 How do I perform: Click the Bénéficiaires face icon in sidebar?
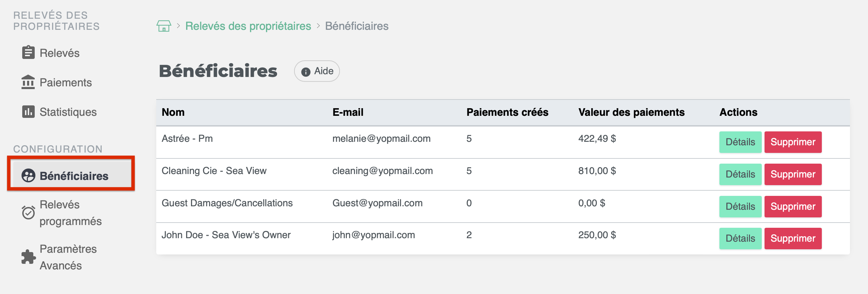click(28, 176)
